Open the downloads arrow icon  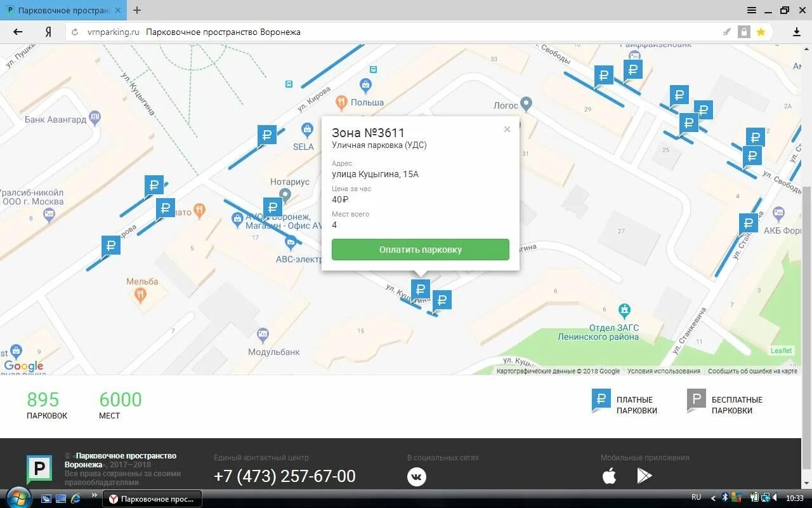point(797,32)
